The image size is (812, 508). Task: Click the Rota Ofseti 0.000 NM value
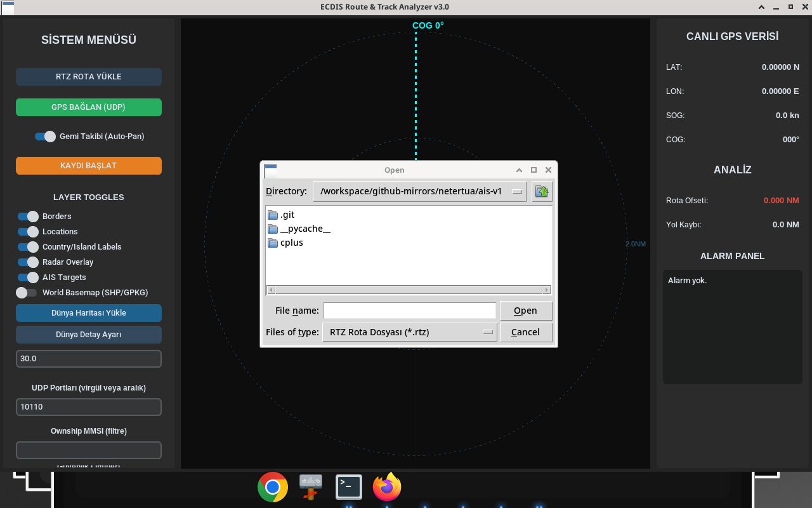782,200
